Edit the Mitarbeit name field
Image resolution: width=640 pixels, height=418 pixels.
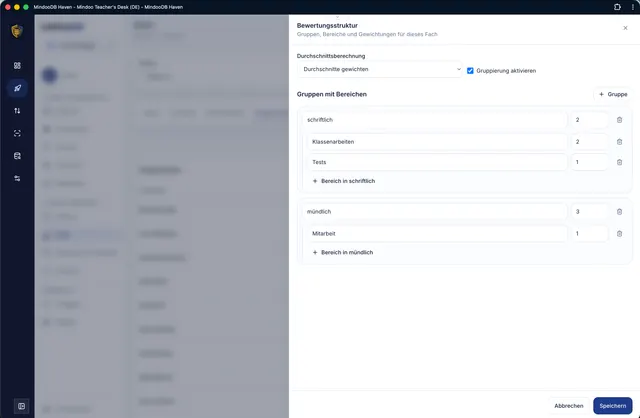coord(437,234)
